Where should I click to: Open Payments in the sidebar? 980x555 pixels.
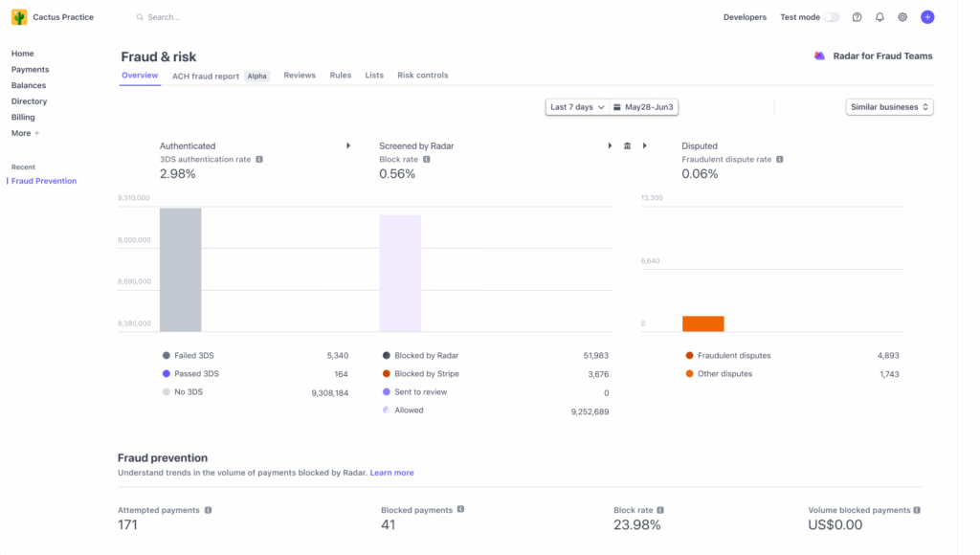pos(30,69)
